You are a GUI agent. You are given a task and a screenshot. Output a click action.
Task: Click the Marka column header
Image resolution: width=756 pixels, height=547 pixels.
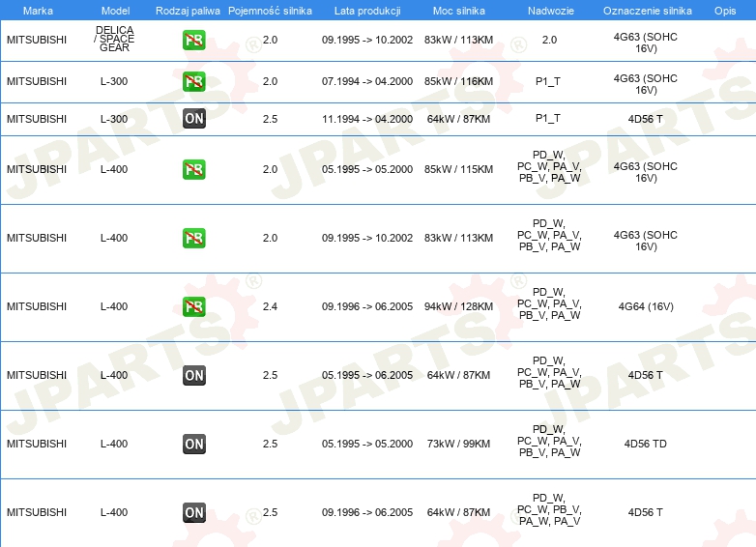coord(38,11)
